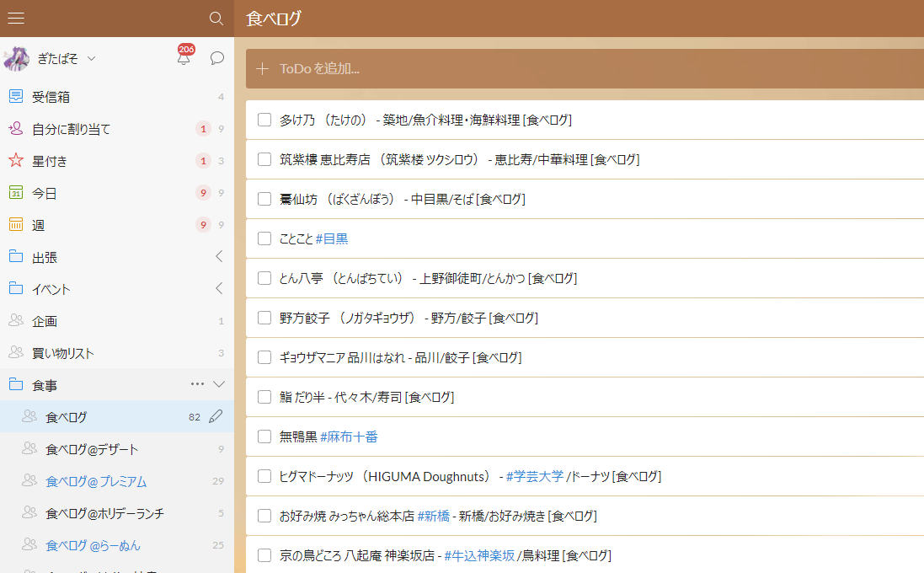Click the 買い物リスト shared list icon

(16, 352)
